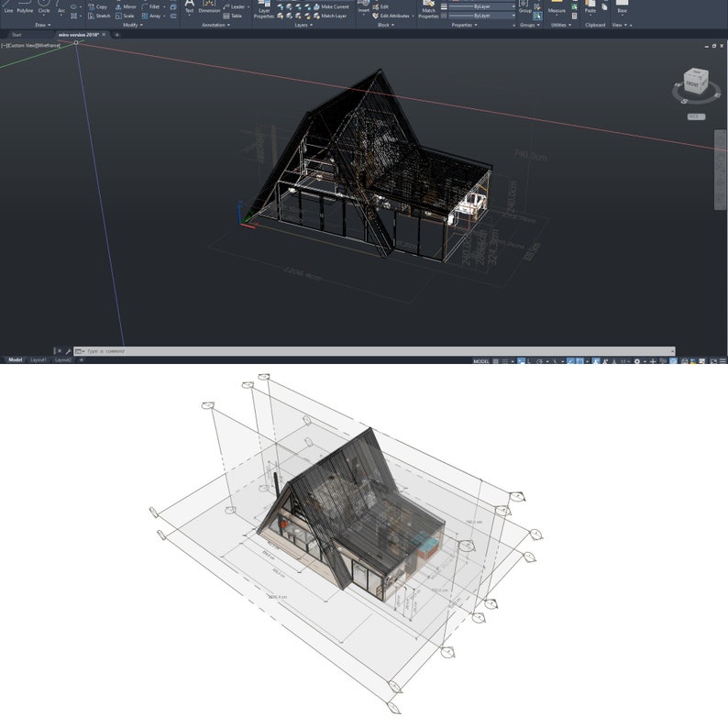728x728 pixels.
Task: Switch to the Model tab
Action: [x=15, y=359]
